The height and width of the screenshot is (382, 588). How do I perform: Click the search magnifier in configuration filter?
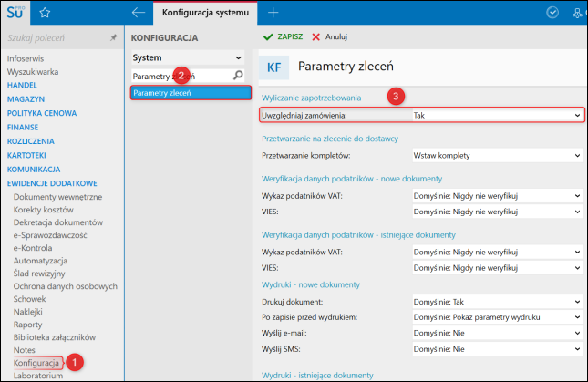tap(238, 76)
